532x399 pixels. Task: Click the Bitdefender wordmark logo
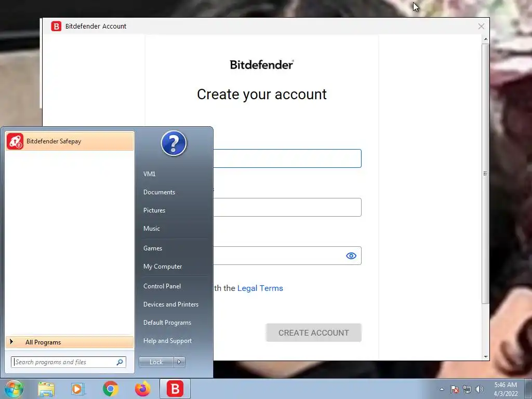[262, 64]
